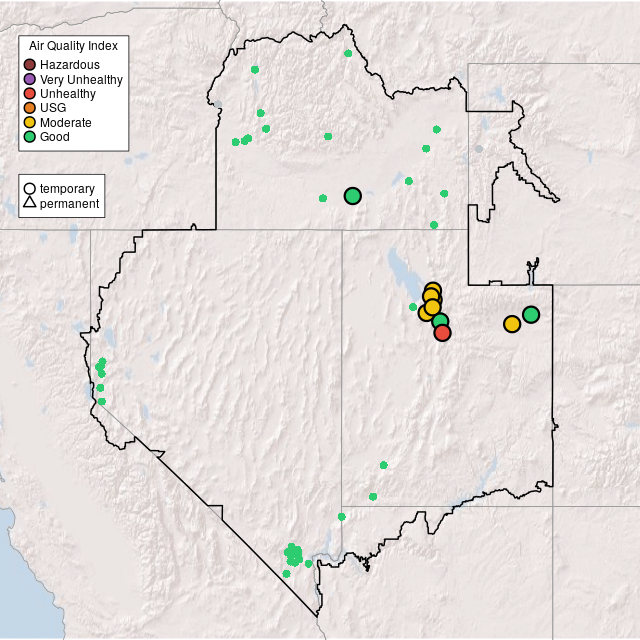Select the Very Unhealthy purple legend swatch

(x=30, y=79)
